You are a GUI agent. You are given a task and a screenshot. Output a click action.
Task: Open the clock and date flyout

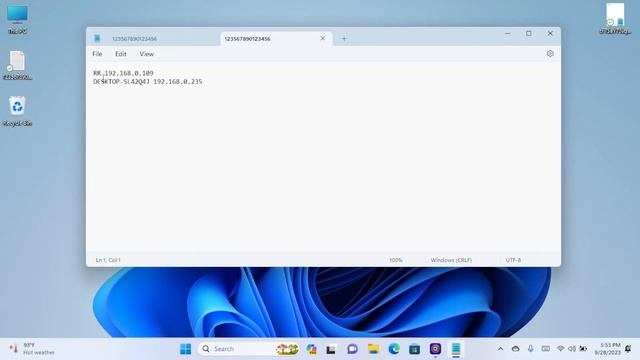click(x=607, y=349)
